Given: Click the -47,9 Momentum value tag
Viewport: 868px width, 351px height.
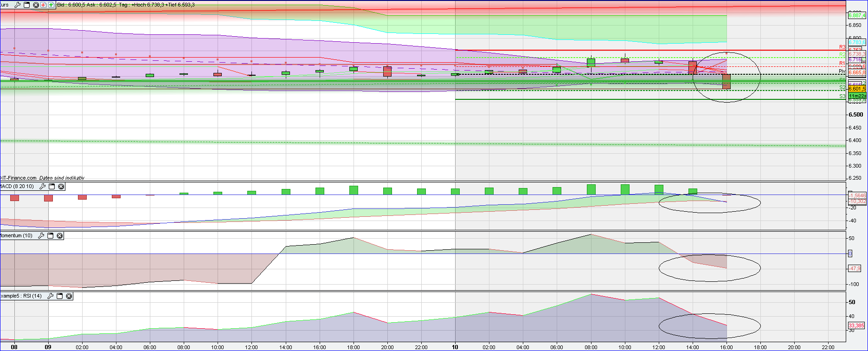Looking at the screenshot, I should [x=855, y=268].
